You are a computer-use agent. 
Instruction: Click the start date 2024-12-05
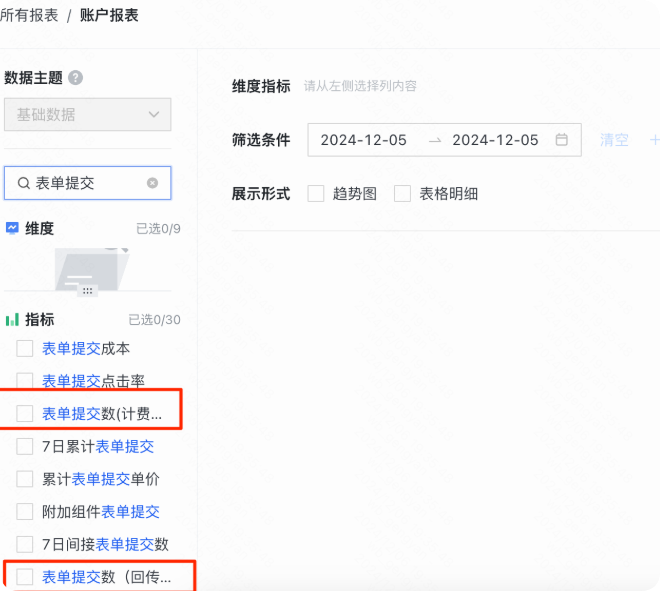(x=364, y=140)
